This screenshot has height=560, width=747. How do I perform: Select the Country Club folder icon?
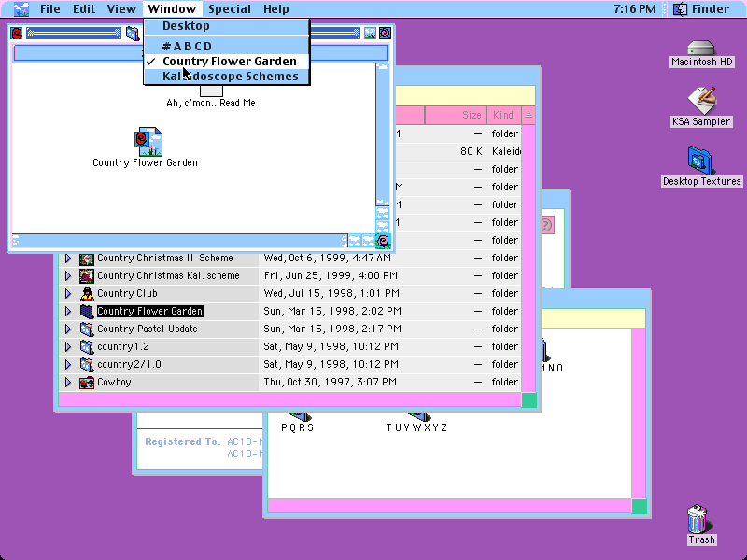pos(87,294)
